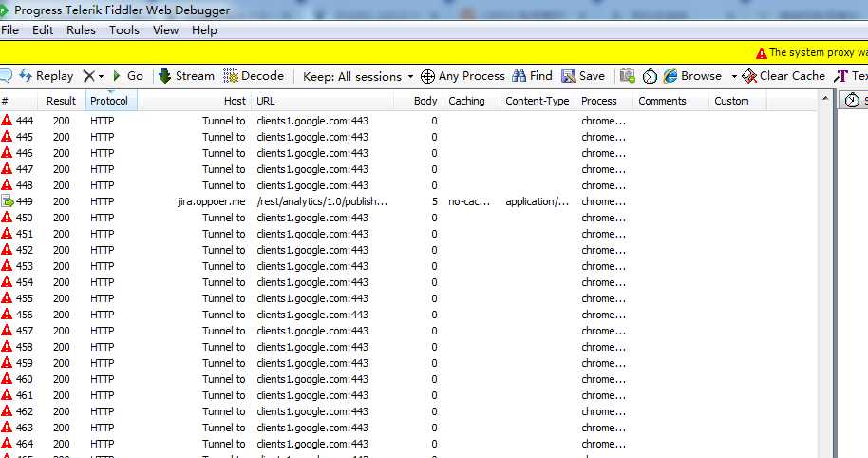
Task: Sort by the Content-Type column header
Action: pos(538,101)
